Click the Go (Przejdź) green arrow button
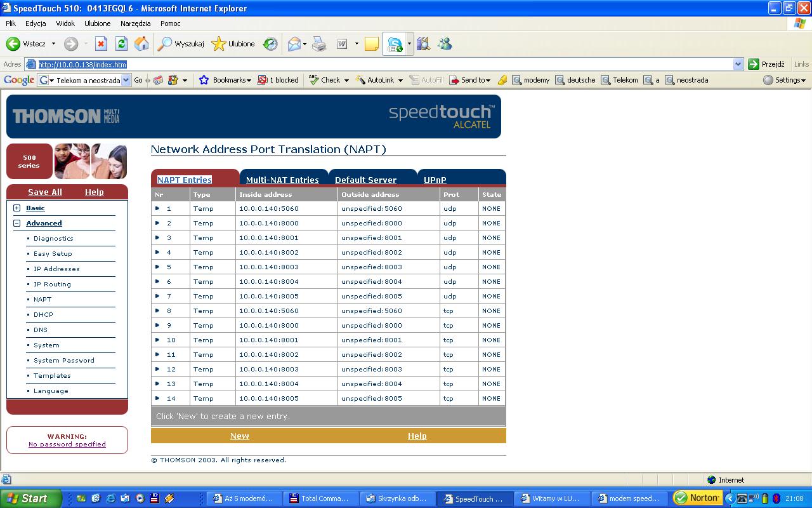 coord(754,64)
